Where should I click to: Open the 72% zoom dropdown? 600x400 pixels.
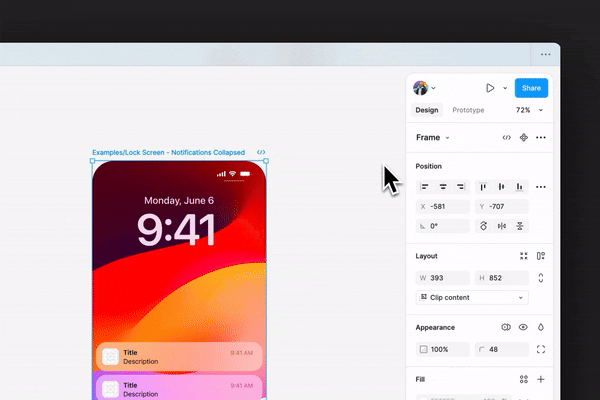(529, 110)
